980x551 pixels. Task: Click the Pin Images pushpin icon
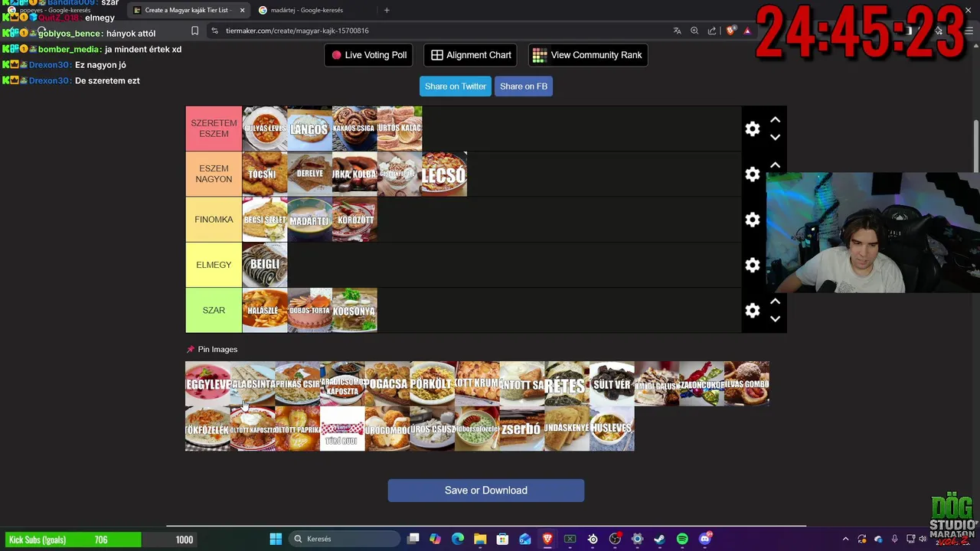[x=191, y=349]
